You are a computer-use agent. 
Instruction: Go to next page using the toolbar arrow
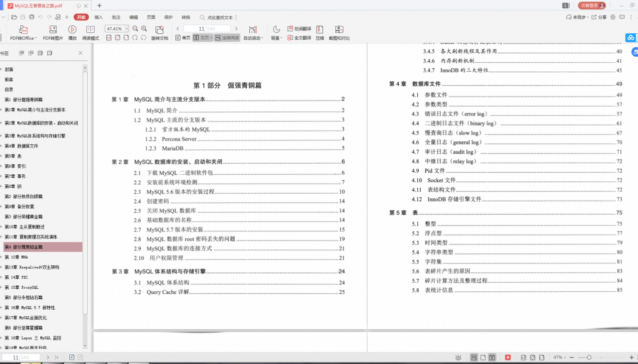236,29
